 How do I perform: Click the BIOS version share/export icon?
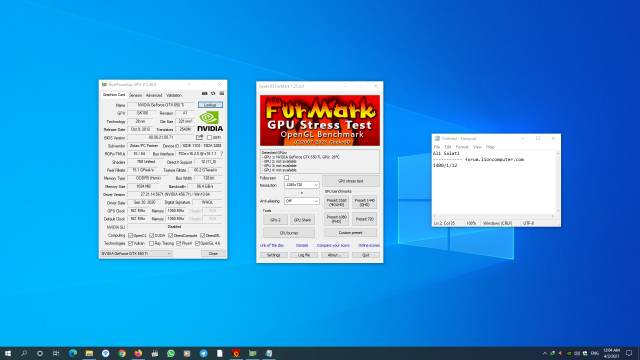click(x=200, y=138)
